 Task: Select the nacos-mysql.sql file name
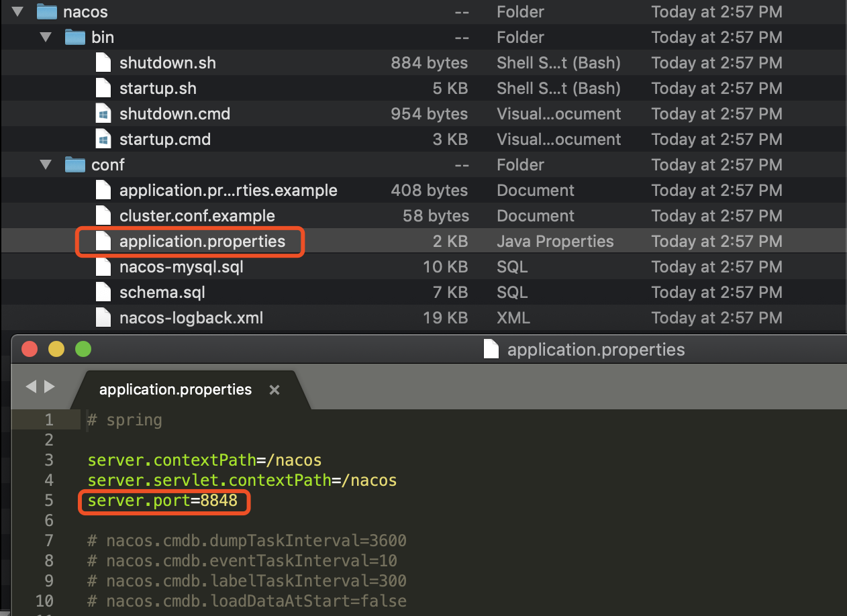[x=181, y=267]
